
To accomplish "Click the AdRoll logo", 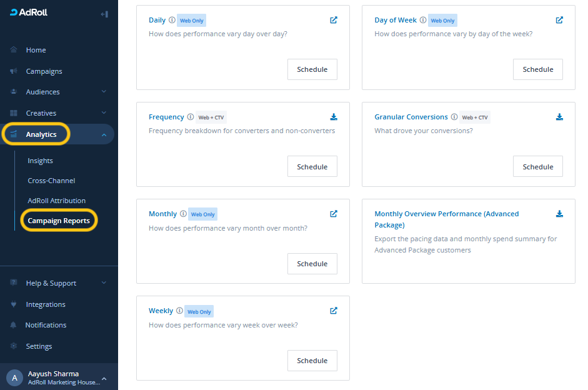I will click(29, 12).
